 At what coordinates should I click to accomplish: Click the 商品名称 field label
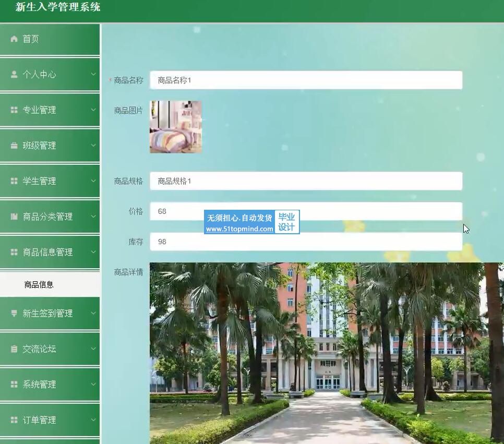click(128, 80)
